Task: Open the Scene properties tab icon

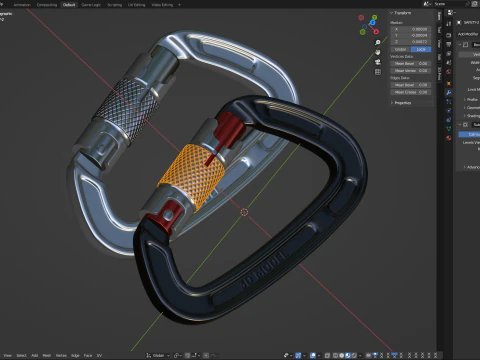Action: pyautogui.click(x=449, y=63)
